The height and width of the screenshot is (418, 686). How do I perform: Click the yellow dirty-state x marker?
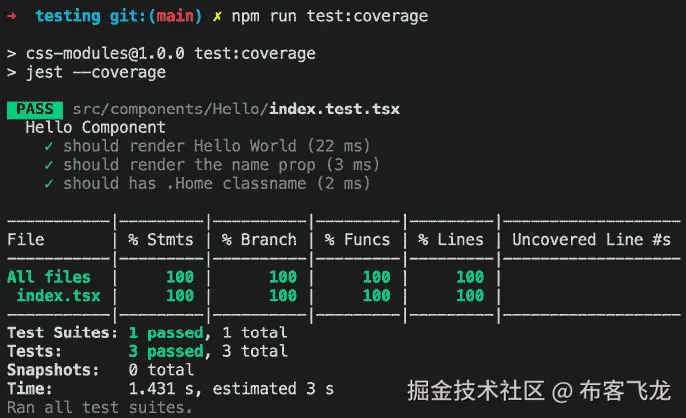217,17
